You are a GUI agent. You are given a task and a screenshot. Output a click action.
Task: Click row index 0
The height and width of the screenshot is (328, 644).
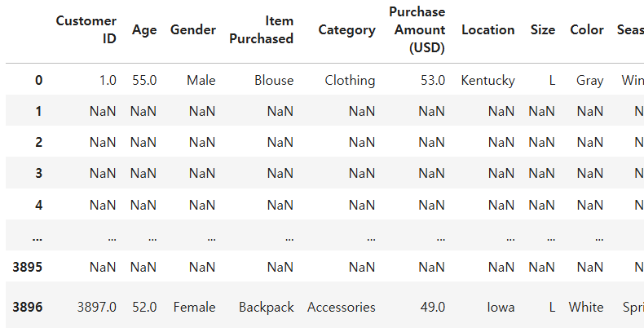click(38, 80)
